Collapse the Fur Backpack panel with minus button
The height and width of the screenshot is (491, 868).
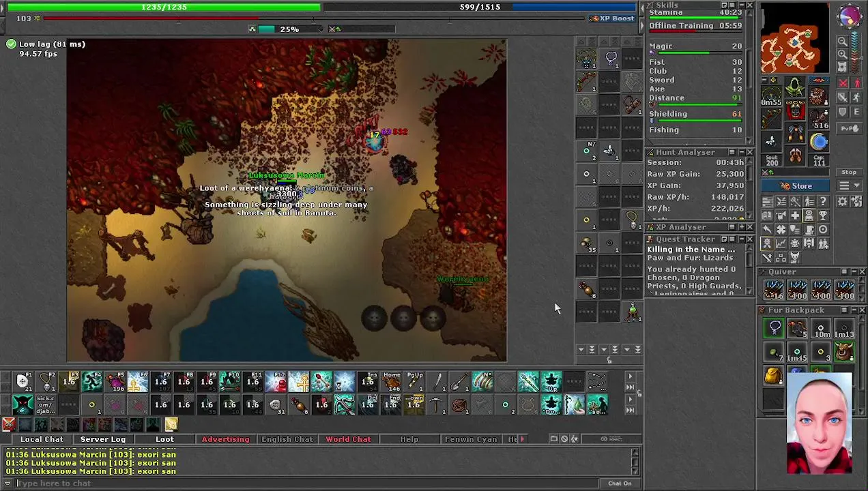point(853,310)
